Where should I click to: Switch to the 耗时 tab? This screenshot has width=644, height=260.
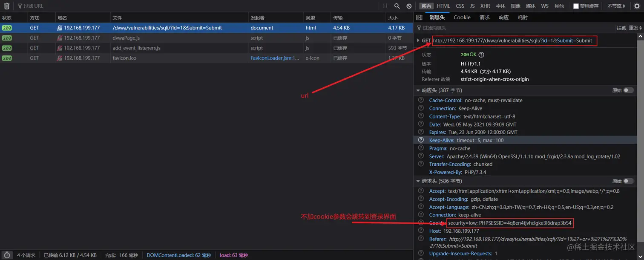point(523,17)
